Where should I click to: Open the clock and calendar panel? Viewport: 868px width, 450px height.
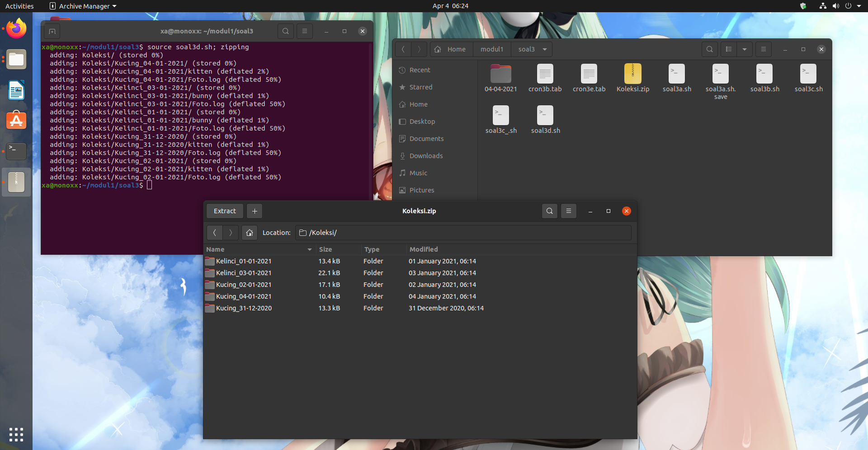coord(450,6)
